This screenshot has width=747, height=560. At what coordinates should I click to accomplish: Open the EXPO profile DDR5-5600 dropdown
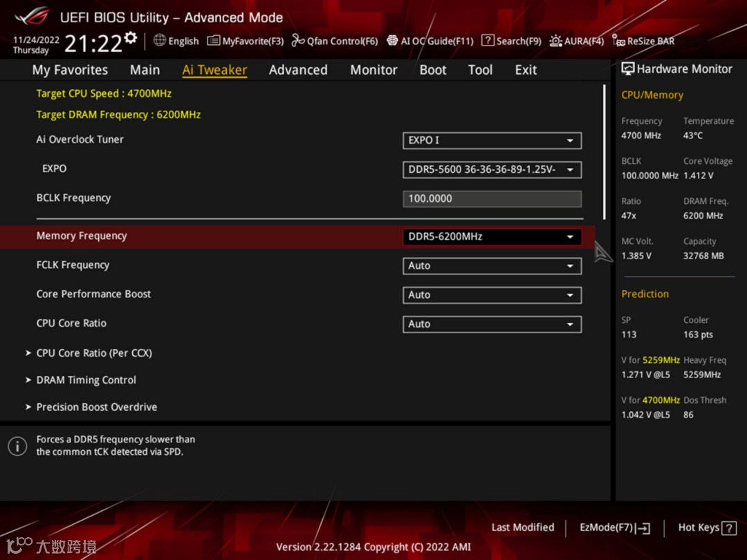click(492, 169)
